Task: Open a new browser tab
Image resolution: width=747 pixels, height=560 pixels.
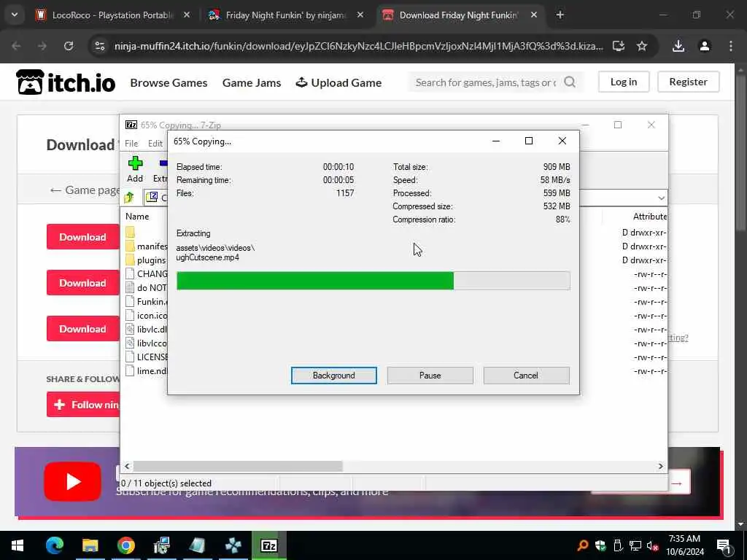Action: [560, 15]
